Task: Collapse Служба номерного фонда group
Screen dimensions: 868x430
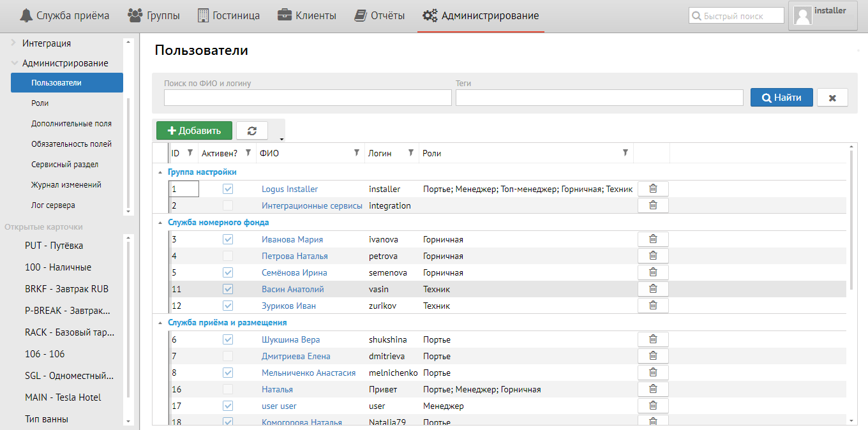Action: 160,223
